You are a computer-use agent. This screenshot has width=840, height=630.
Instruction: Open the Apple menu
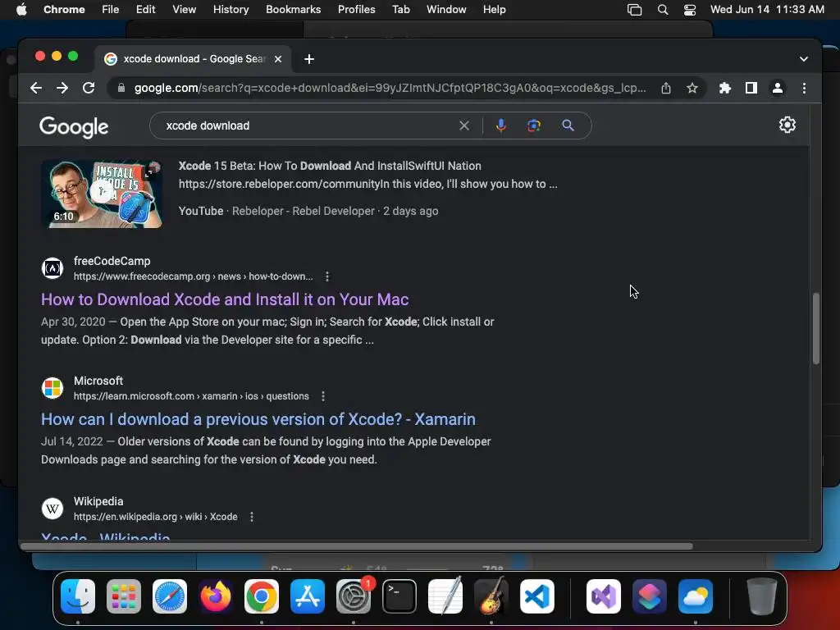click(x=21, y=9)
